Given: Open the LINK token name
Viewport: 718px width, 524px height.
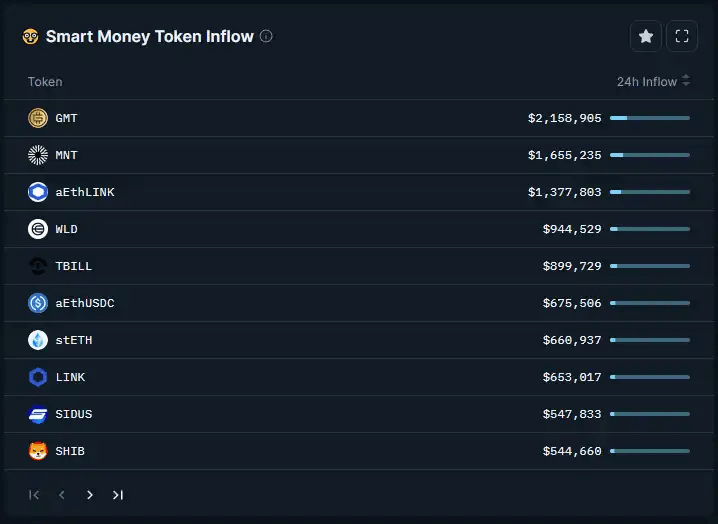Looking at the screenshot, I should 70,377.
